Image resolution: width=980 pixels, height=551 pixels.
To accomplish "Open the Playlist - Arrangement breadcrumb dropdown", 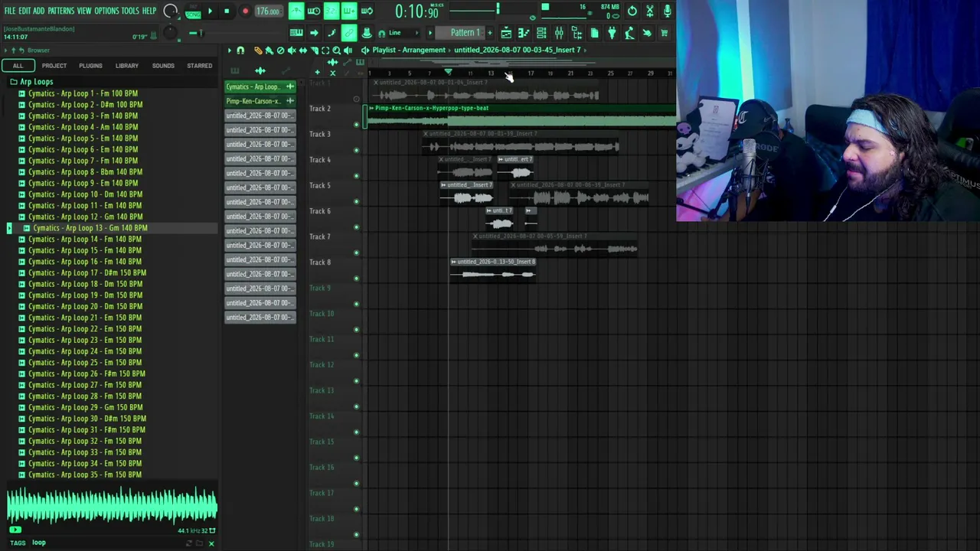I will (409, 51).
